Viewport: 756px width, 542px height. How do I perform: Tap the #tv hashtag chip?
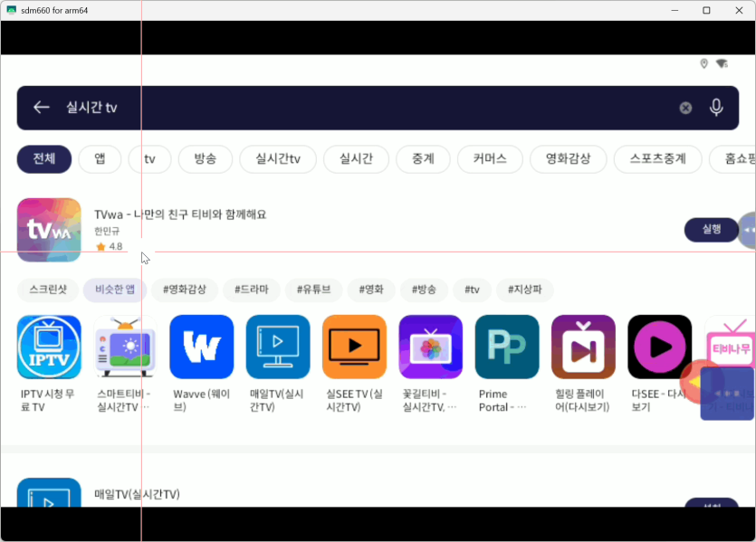(x=472, y=290)
